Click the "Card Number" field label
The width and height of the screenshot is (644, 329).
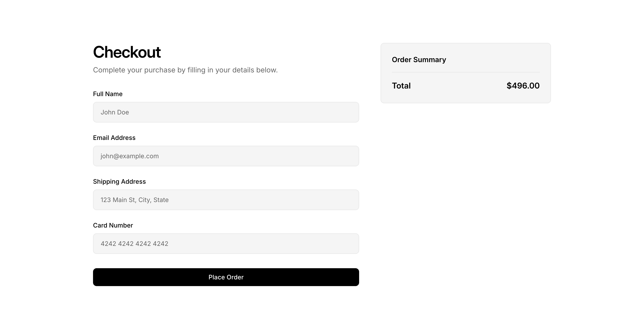click(113, 225)
